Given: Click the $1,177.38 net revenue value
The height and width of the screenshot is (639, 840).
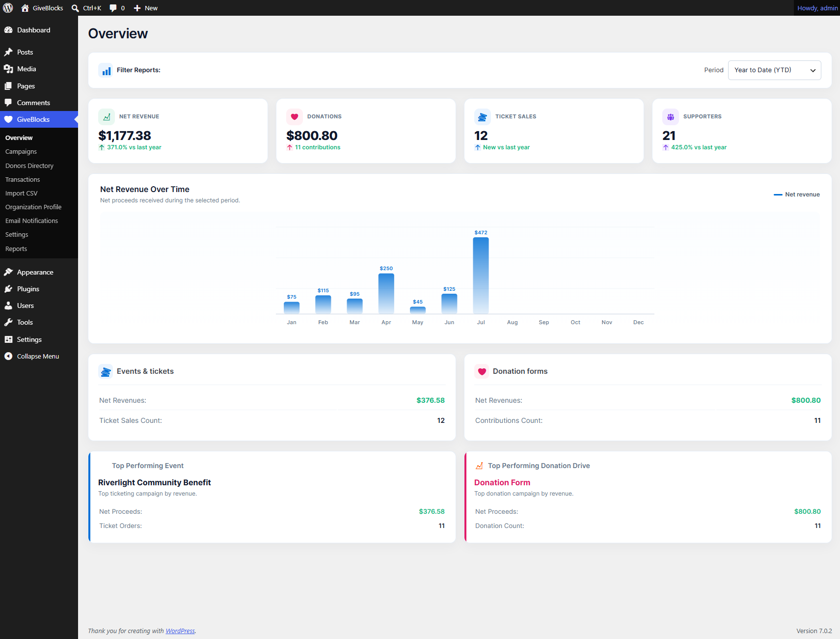Looking at the screenshot, I should pyautogui.click(x=125, y=136).
